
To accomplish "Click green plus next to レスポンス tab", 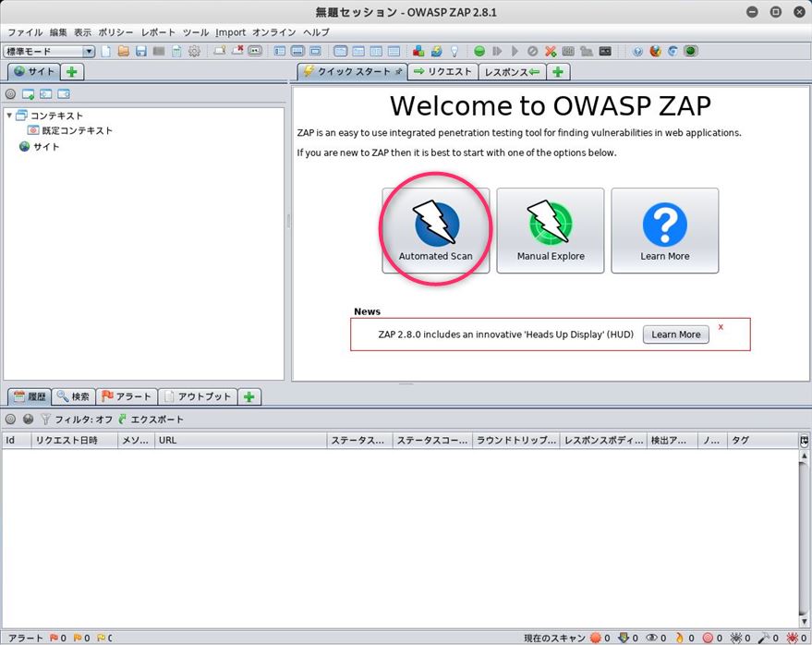I will (558, 71).
